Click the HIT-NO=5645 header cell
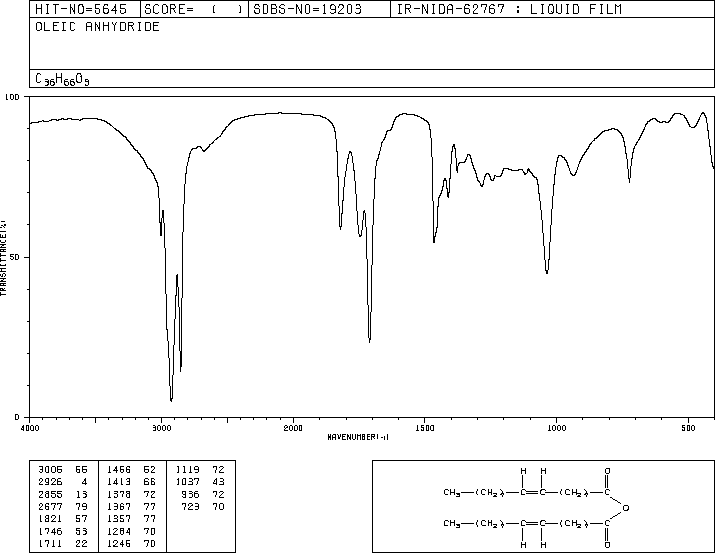Screen dimensions: 715x553 (x=85, y=9)
